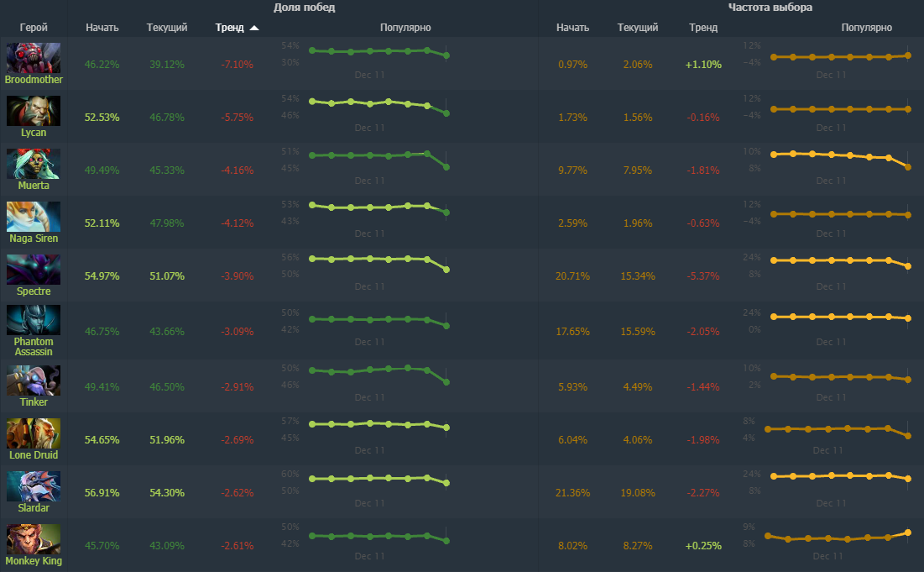Click the active Тренд sort header

tap(230, 27)
